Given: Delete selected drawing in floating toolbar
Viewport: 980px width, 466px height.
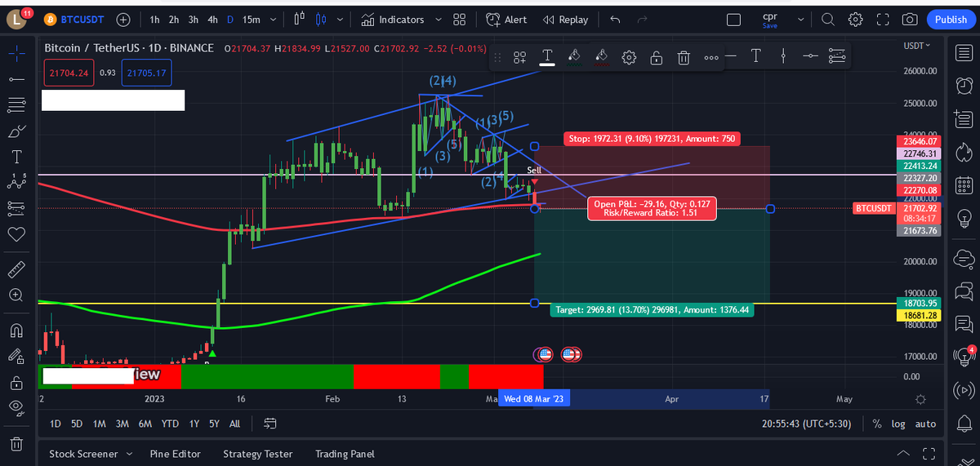Looking at the screenshot, I should [x=684, y=57].
